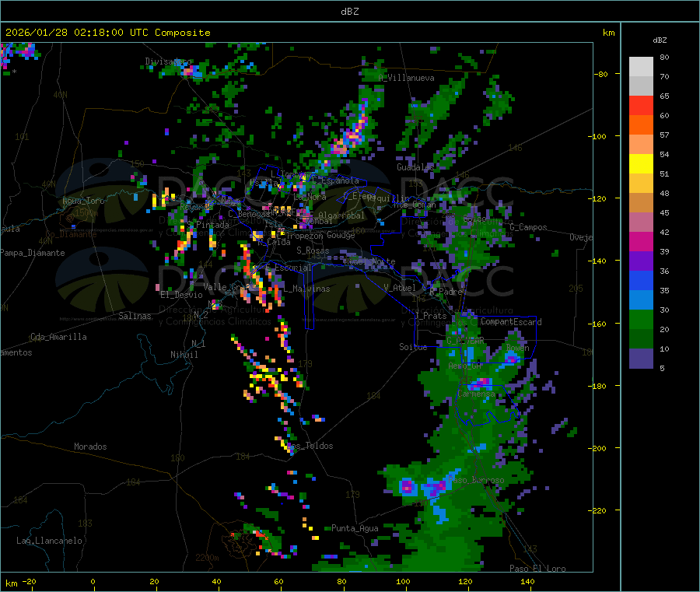Screen dimensions: 700x592
Task: Click the 80 km horizontal axis tick
Action: click(x=341, y=581)
